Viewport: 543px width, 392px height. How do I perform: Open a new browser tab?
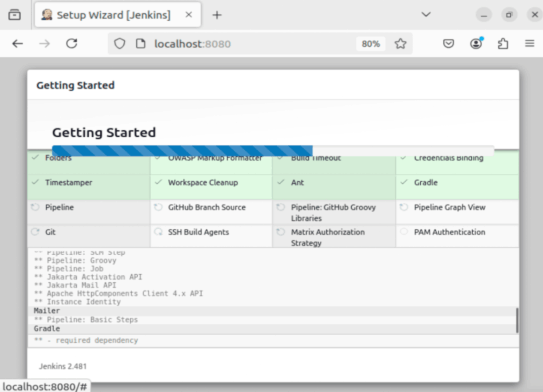(x=217, y=14)
